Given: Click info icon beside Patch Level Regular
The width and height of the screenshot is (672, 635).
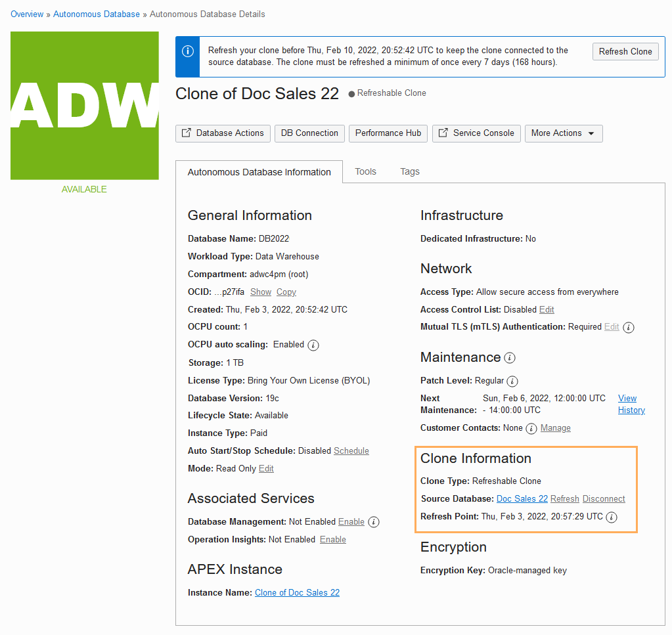Looking at the screenshot, I should 512,382.
